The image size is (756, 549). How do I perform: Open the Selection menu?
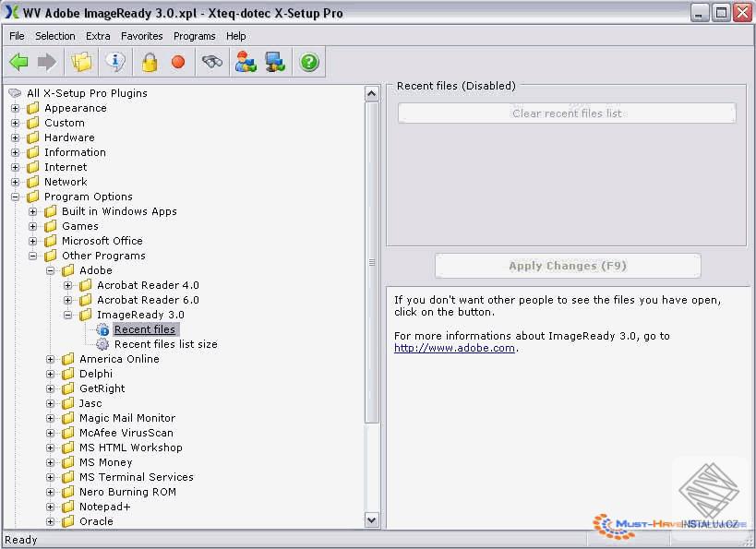coord(55,36)
